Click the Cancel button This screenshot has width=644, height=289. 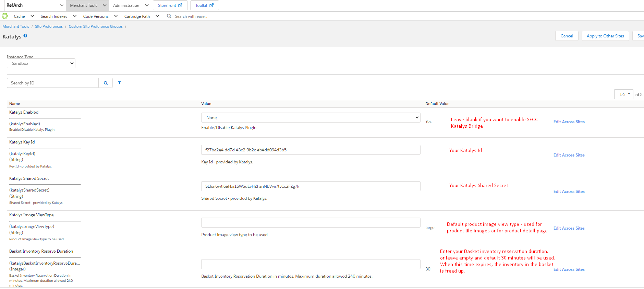(x=567, y=36)
